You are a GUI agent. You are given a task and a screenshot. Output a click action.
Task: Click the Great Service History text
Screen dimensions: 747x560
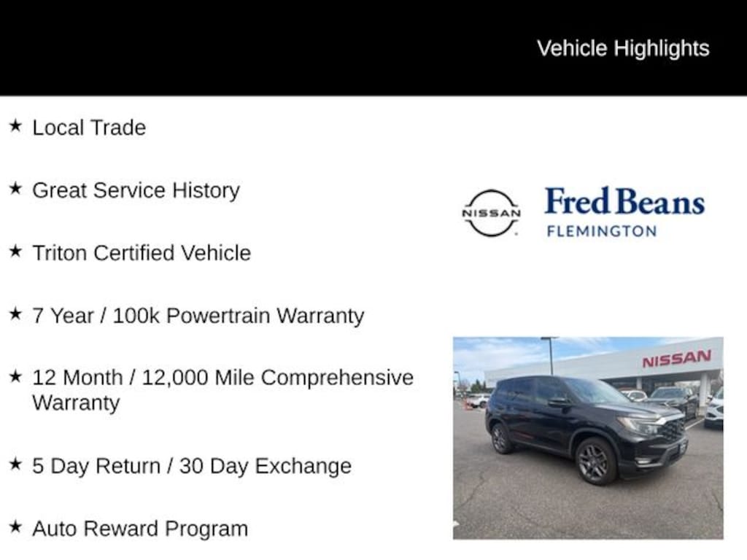(x=136, y=190)
